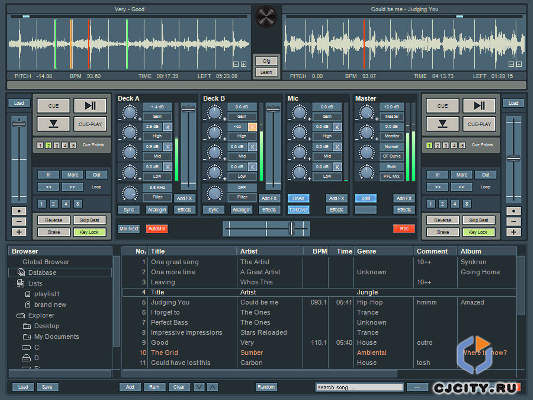Click the crossed-tools logo between the waveforms
Screen dimensions: 533x400
(266, 16)
